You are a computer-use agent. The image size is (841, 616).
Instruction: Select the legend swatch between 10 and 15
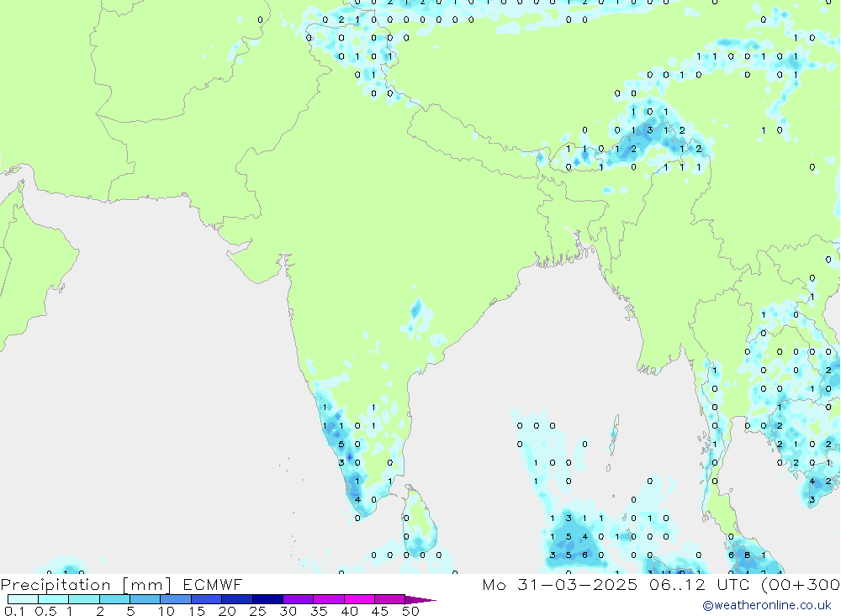[176, 599]
